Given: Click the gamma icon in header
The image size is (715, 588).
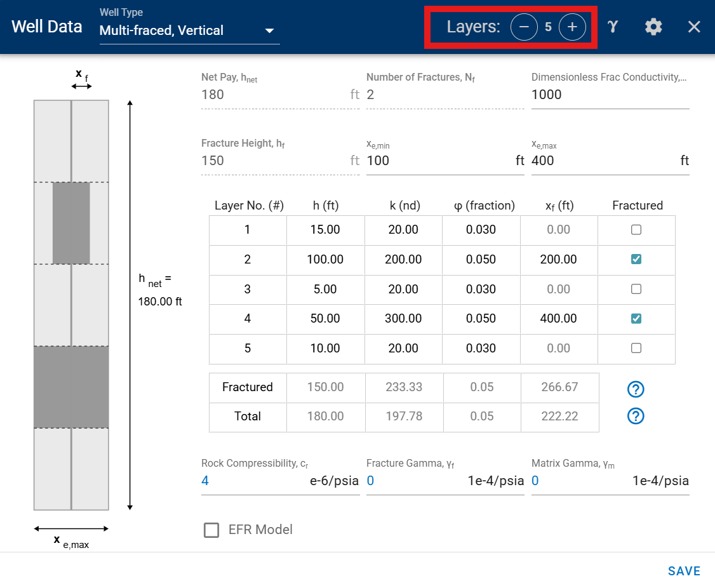Looking at the screenshot, I should click(612, 27).
